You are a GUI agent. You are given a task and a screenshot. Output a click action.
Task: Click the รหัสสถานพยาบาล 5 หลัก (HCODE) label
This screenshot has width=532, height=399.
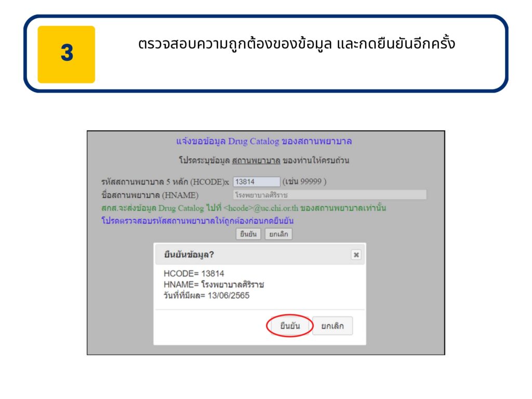[164, 182]
